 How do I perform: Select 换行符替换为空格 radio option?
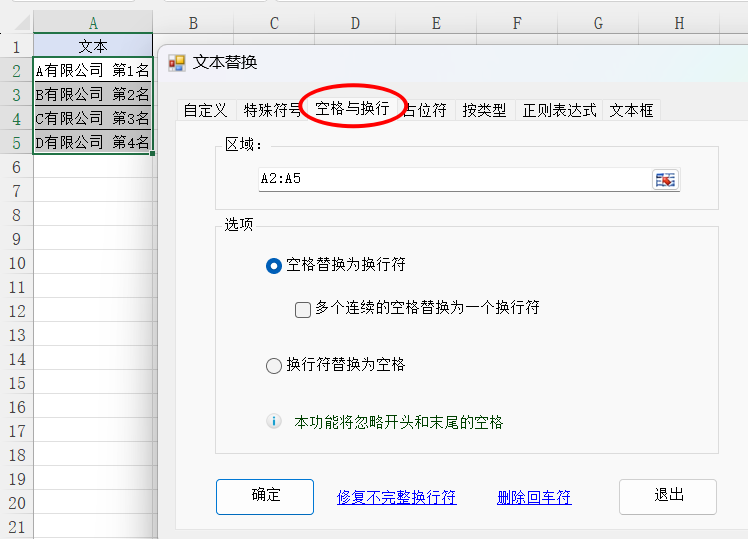click(274, 366)
